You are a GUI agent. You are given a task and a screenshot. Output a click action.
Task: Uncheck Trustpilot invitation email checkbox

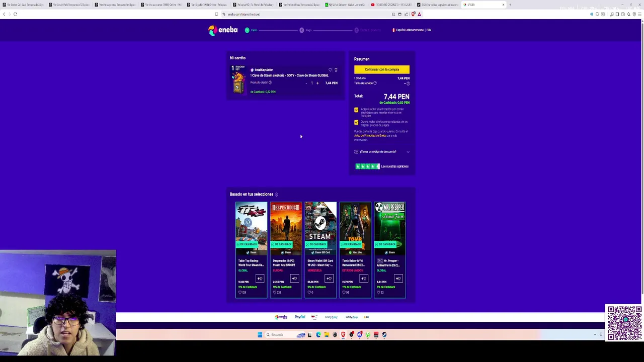click(x=356, y=110)
